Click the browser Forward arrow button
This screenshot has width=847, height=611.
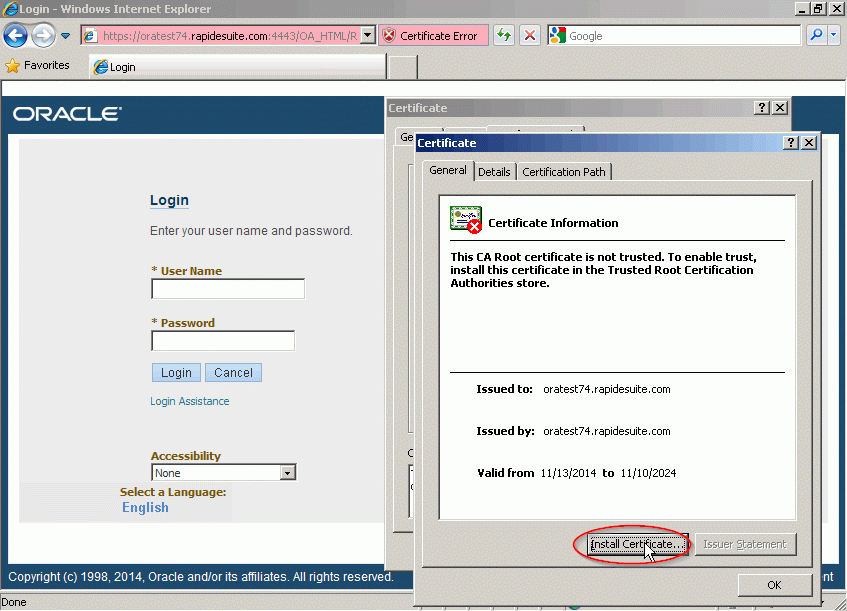pos(43,36)
